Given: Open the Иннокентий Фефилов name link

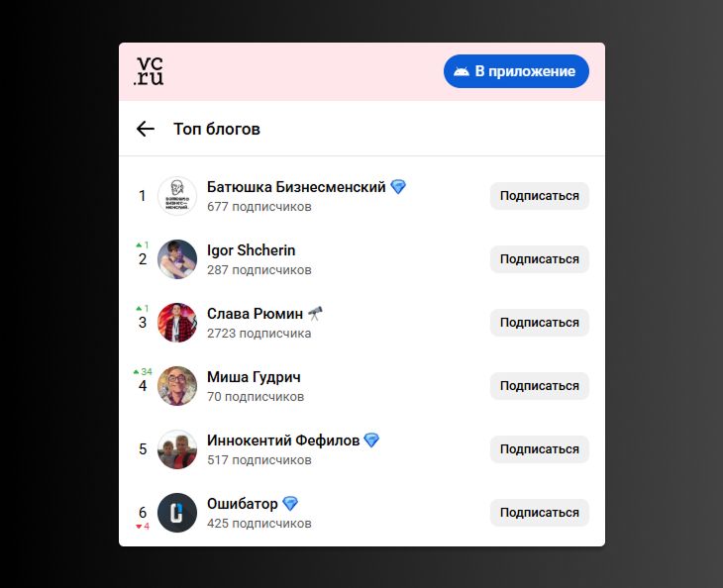Looking at the screenshot, I should [x=282, y=440].
